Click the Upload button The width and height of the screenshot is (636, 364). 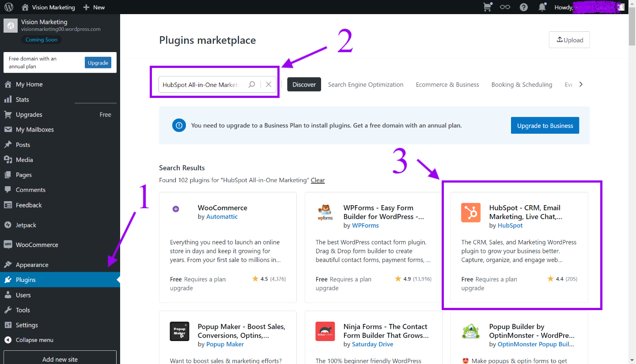tap(569, 40)
